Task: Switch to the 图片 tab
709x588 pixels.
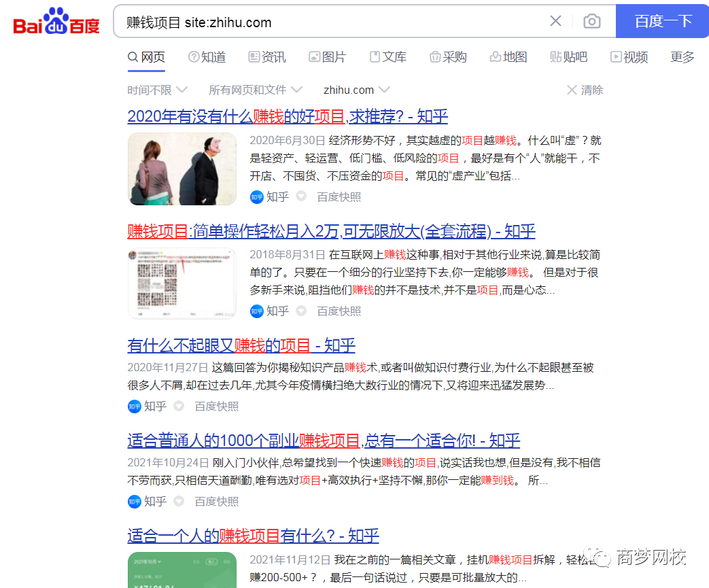Action: (x=327, y=57)
